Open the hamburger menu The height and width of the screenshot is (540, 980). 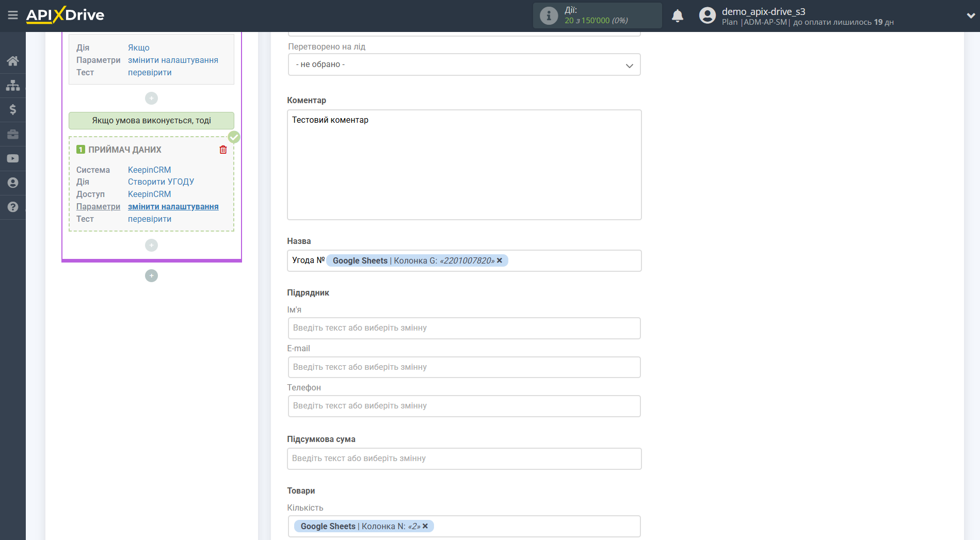13,15
